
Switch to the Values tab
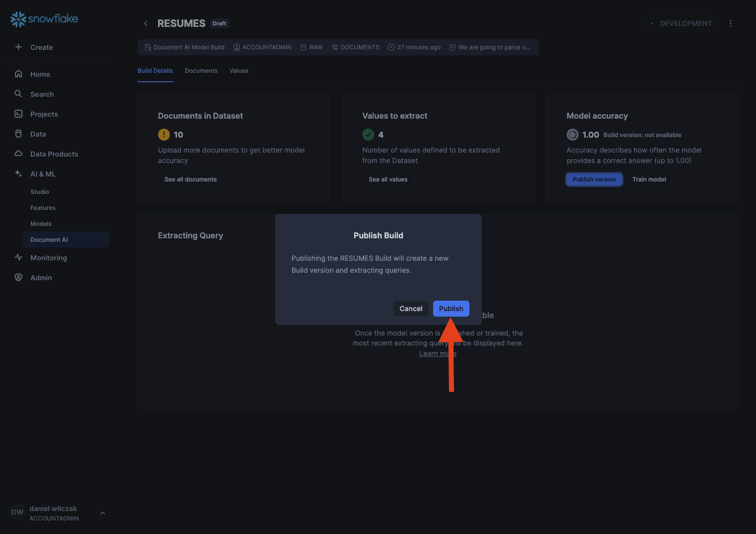(x=239, y=71)
